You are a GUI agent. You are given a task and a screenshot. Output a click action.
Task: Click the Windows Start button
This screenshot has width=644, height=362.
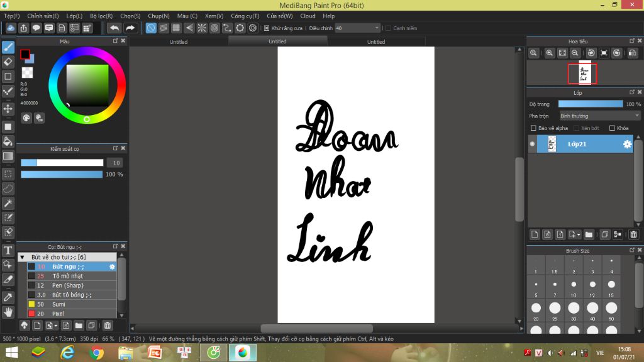pyautogui.click(x=11, y=353)
